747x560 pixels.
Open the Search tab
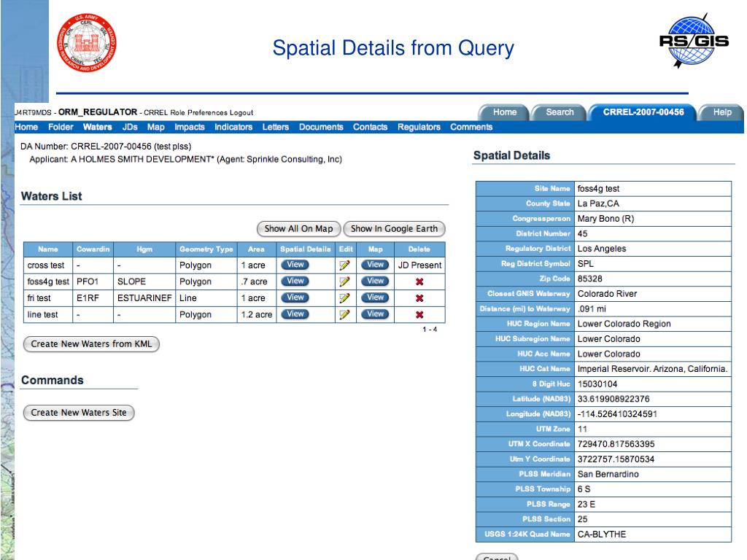click(560, 112)
